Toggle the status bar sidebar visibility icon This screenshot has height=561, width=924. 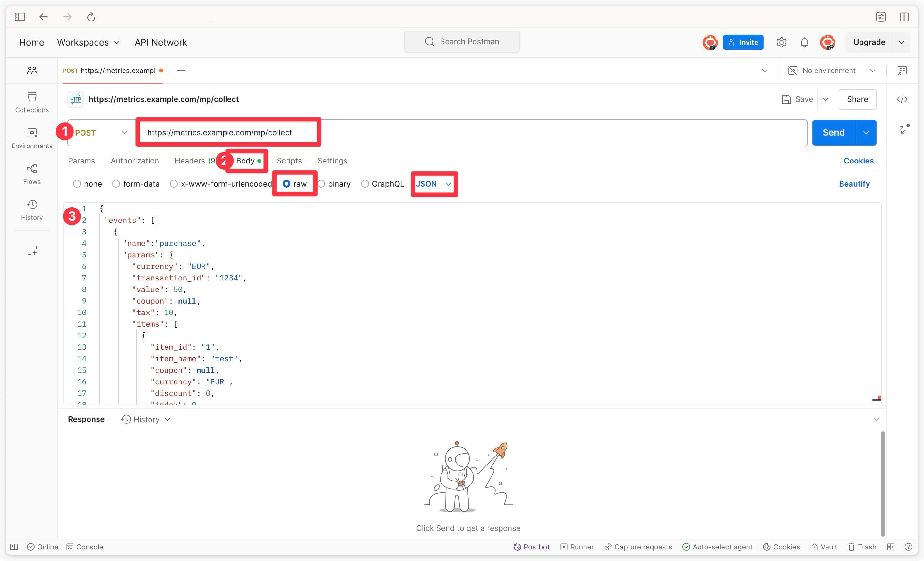pyautogui.click(x=14, y=547)
